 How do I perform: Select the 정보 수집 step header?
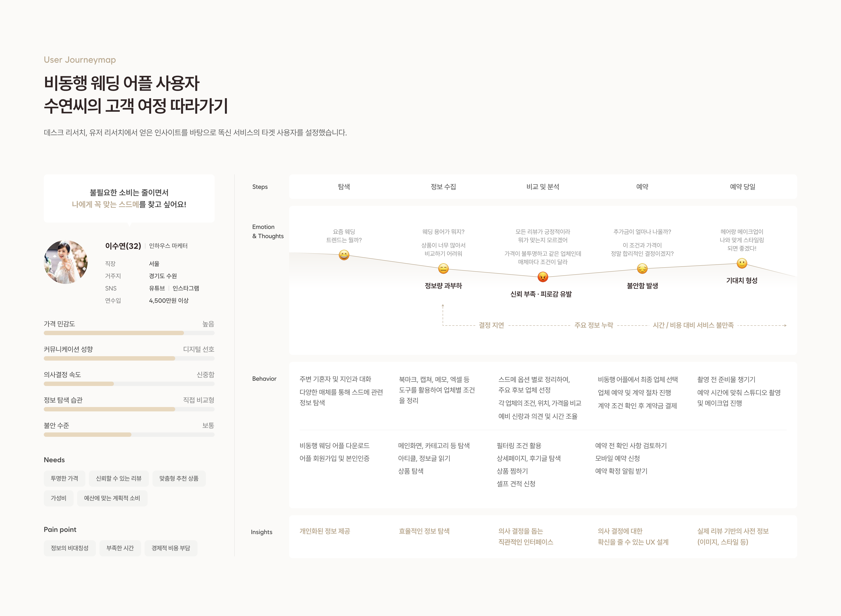coord(443,186)
